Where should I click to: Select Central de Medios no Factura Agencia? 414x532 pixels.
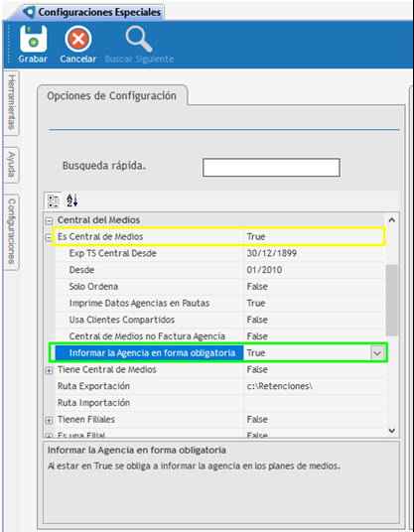point(218,336)
